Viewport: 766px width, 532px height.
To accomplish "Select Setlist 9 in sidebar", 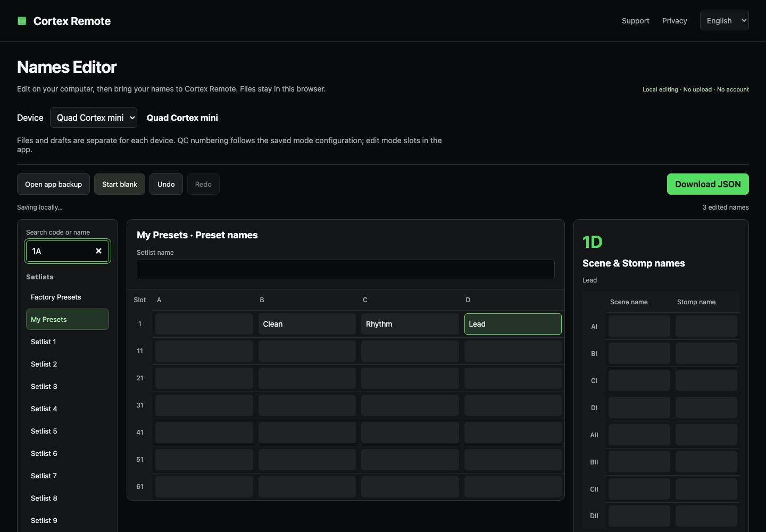I will pos(68,520).
